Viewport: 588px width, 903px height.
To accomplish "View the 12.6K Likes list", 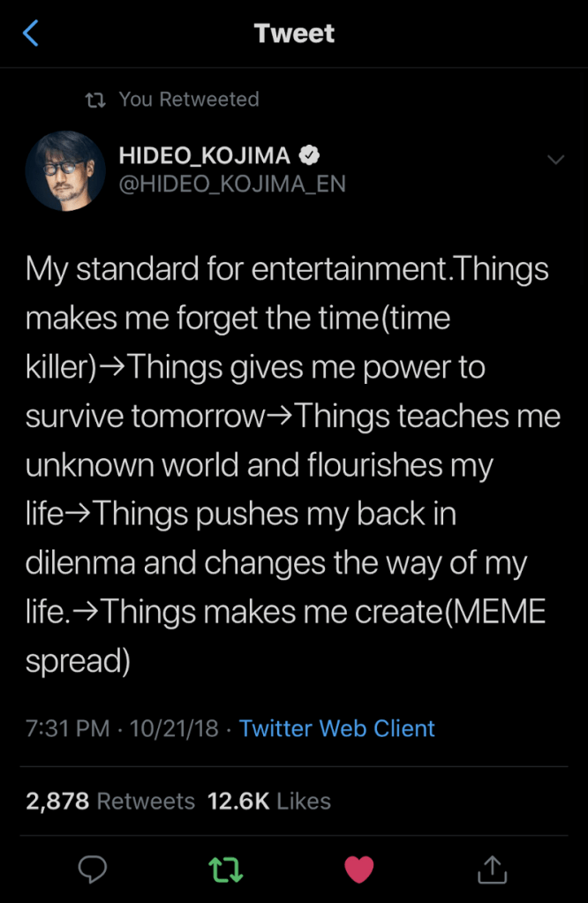I will [269, 801].
